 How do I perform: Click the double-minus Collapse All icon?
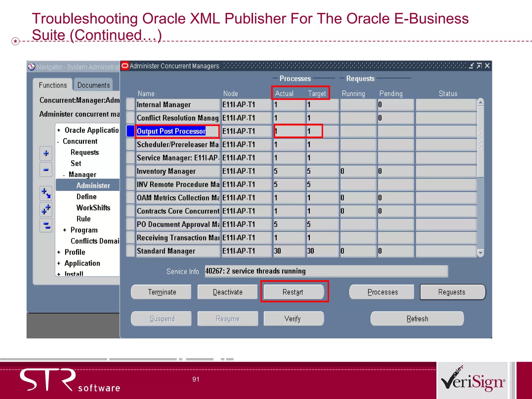click(x=46, y=225)
